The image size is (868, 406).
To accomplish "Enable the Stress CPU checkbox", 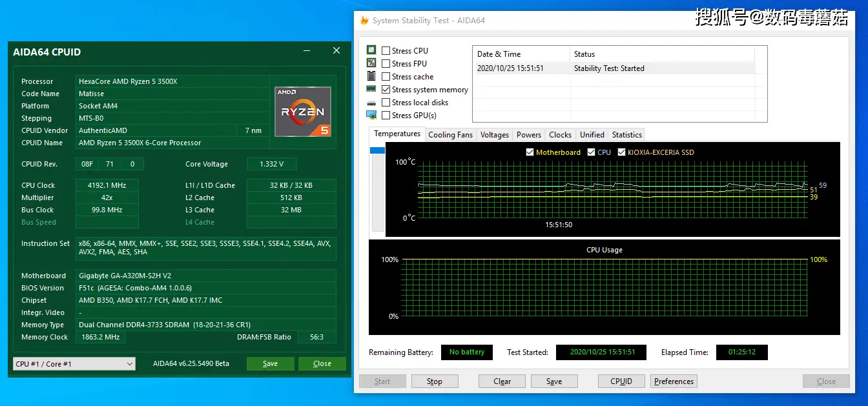I will click(x=386, y=51).
